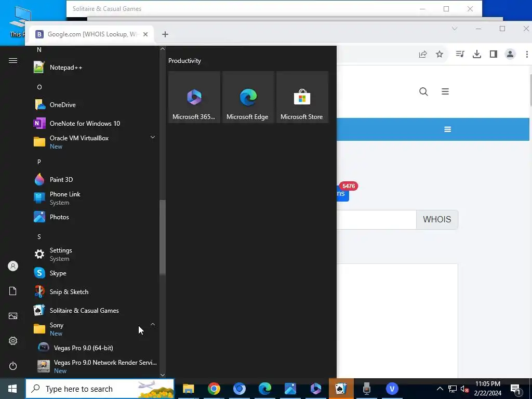Bookmark page with the star icon
The image size is (532, 399).
[440, 54]
